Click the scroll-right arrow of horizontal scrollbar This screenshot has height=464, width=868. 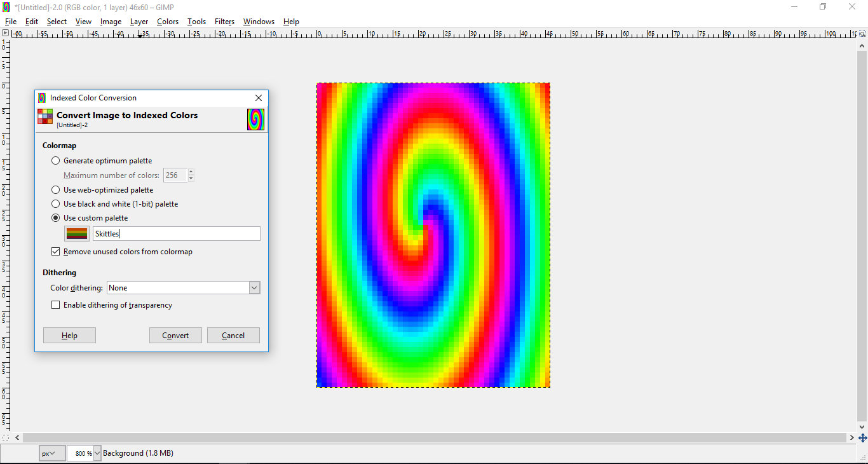click(x=851, y=438)
